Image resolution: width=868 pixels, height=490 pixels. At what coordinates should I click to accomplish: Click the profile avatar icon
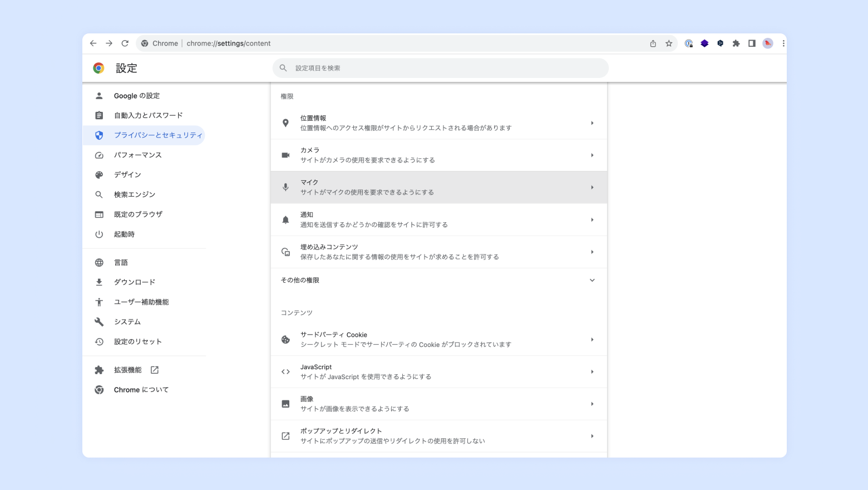(x=767, y=43)
